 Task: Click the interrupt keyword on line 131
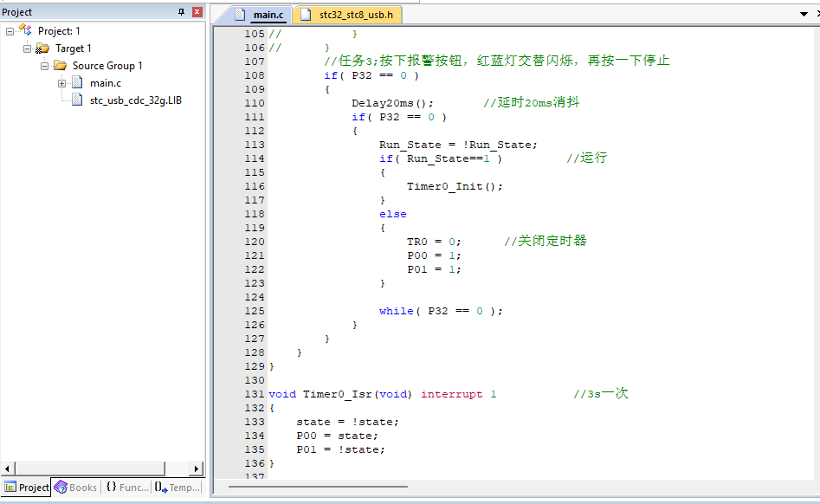[452, 394]
